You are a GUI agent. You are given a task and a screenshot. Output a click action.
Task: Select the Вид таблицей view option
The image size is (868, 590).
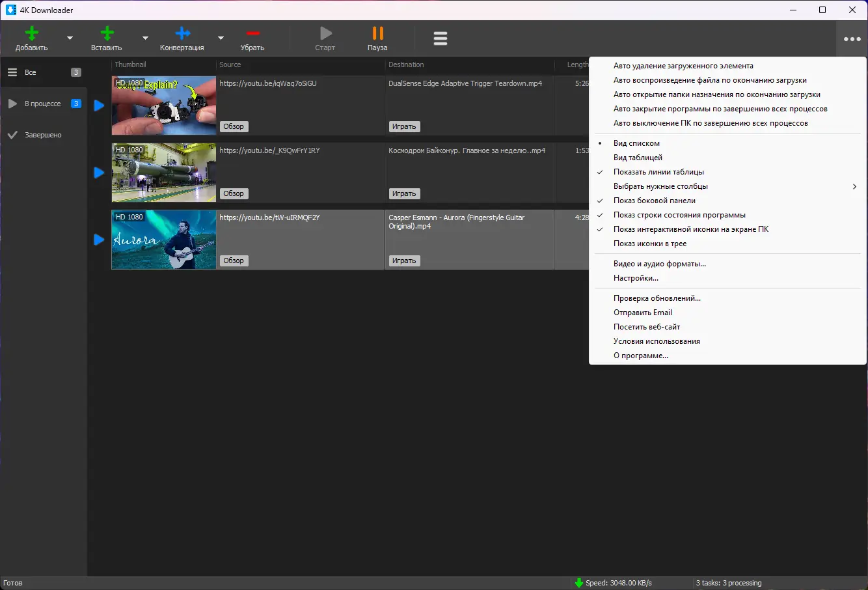click(x=727, y=158)
